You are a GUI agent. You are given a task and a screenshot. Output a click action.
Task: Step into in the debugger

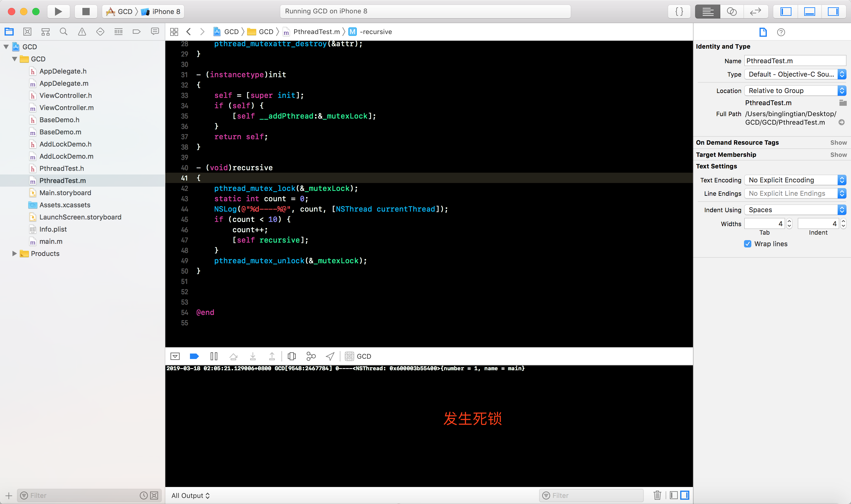pyautogui.click(x=253, y=356)
